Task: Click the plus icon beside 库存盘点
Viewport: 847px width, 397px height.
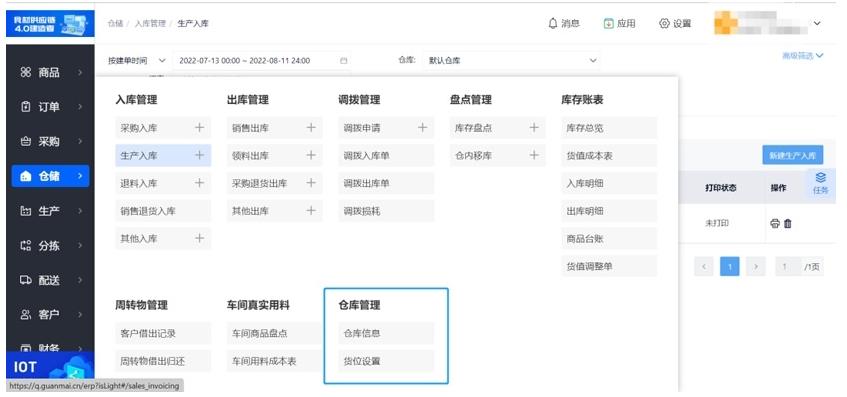Action: click(x=534, y=128)
